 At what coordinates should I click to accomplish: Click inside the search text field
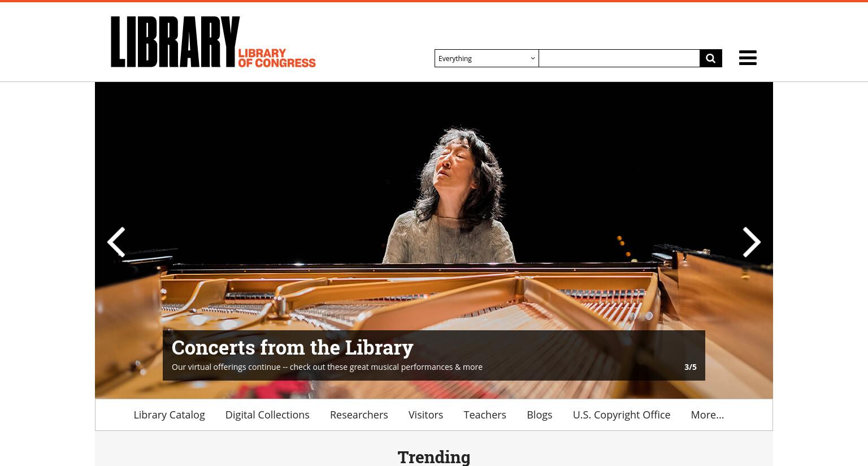(619, 58)
